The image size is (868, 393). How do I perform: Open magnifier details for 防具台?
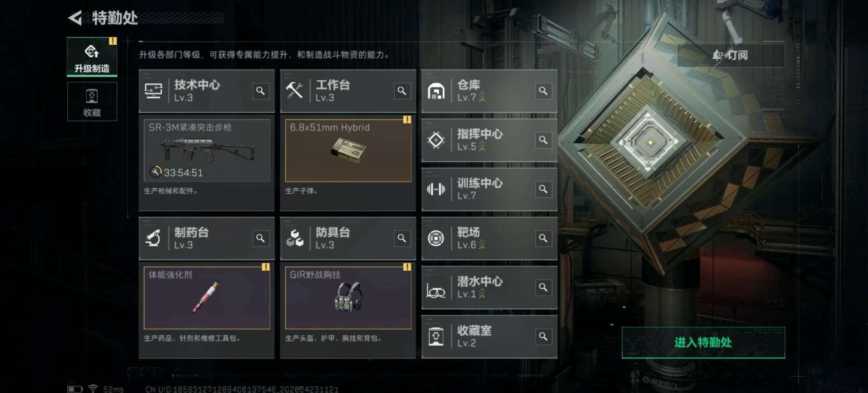pos(402,238)
